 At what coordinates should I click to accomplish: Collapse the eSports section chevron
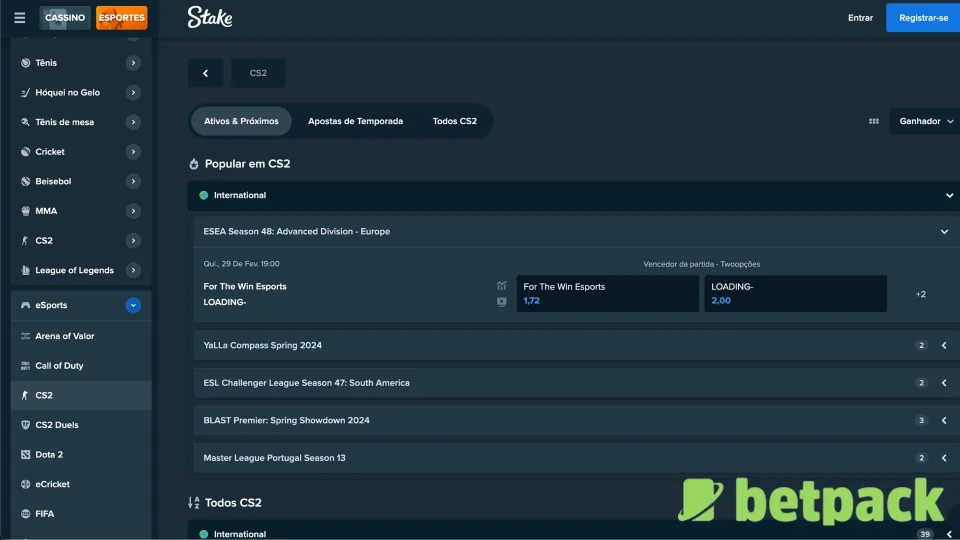coord(133,305)
